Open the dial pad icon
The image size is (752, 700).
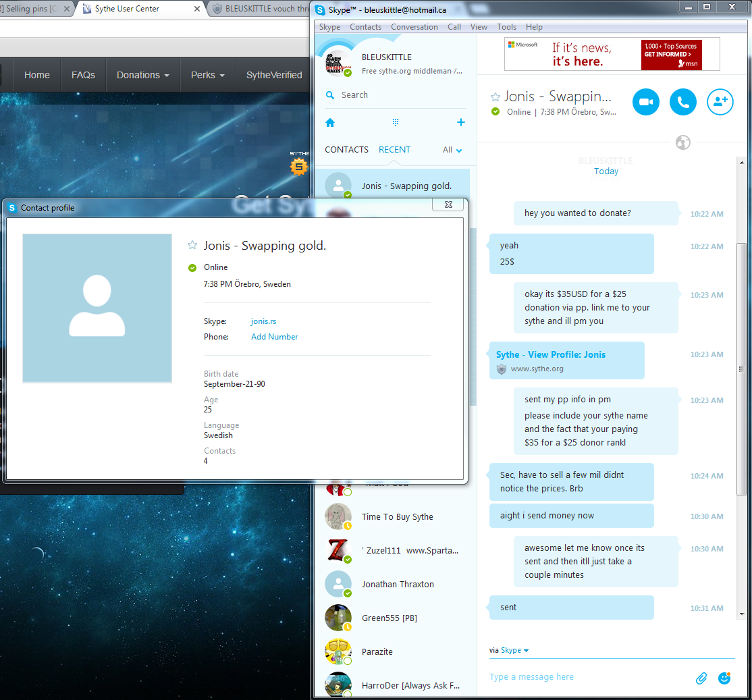coord(395,123)
